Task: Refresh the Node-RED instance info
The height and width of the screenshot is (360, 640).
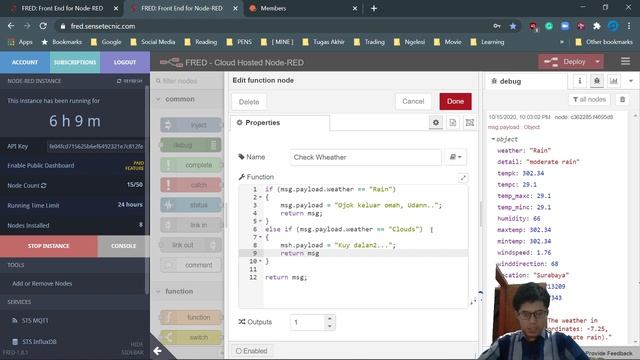Action: (129, 81)
